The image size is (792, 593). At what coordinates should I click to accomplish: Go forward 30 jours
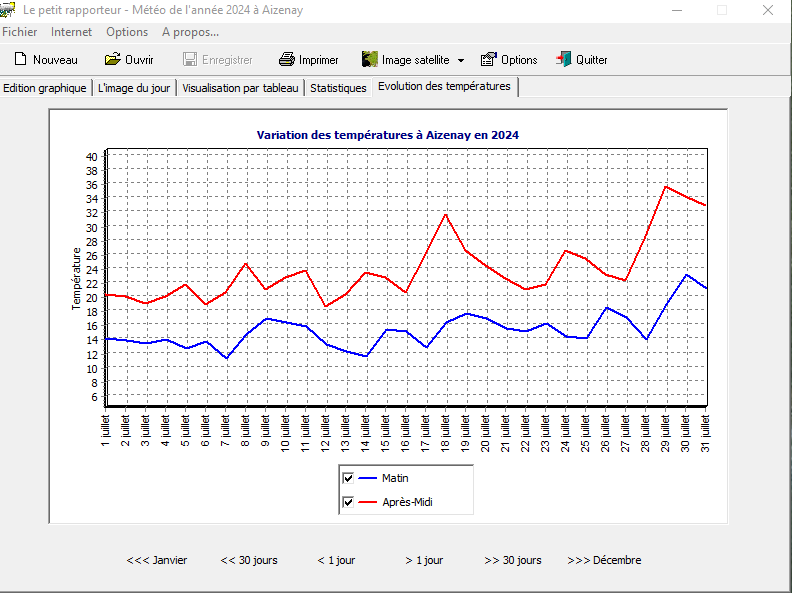(513, 560)
